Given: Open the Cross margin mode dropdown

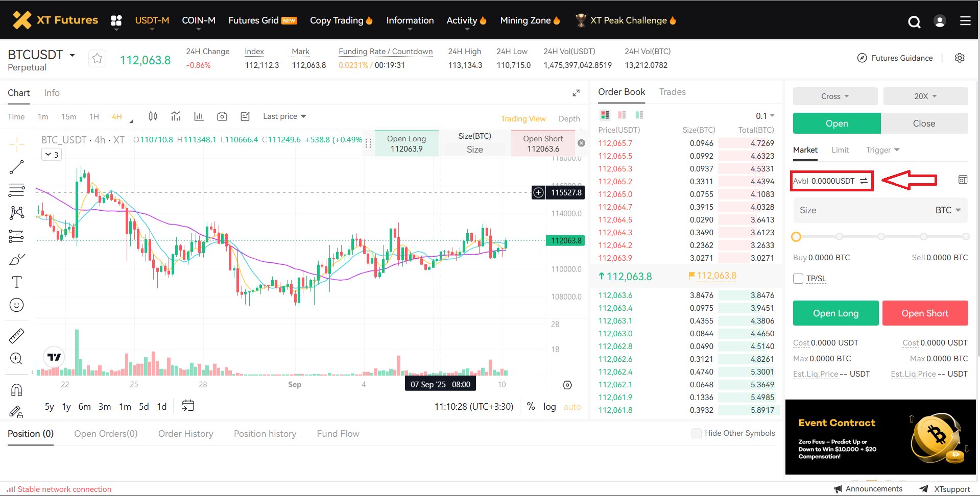Looking at the screenshot, I should (x=835, y=96).
